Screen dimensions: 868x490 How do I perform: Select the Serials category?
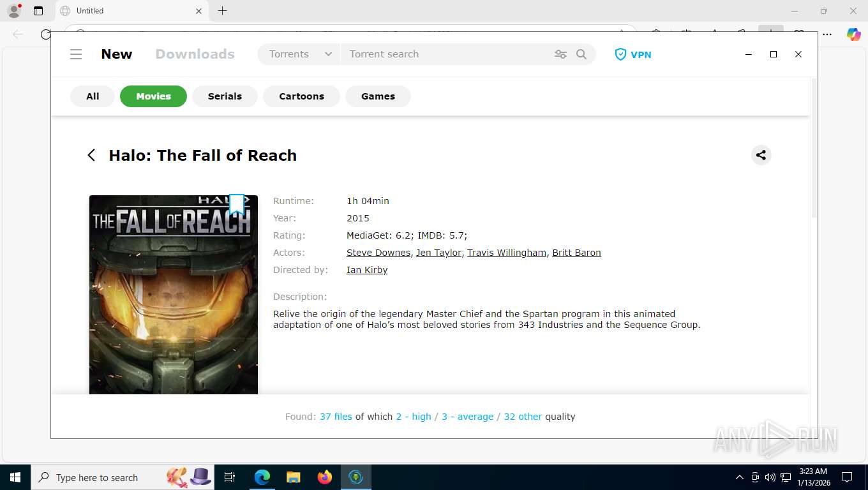225,96
